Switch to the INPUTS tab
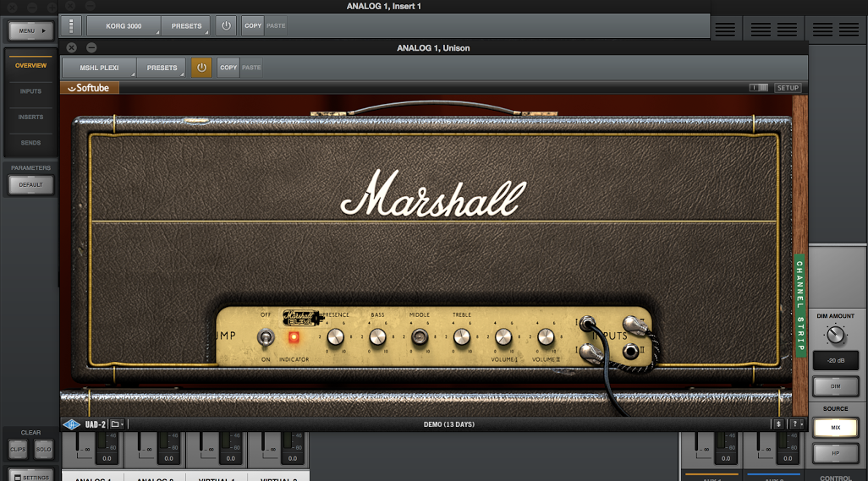The height and width of the screenshot is (481, 868). pos(31,91)
